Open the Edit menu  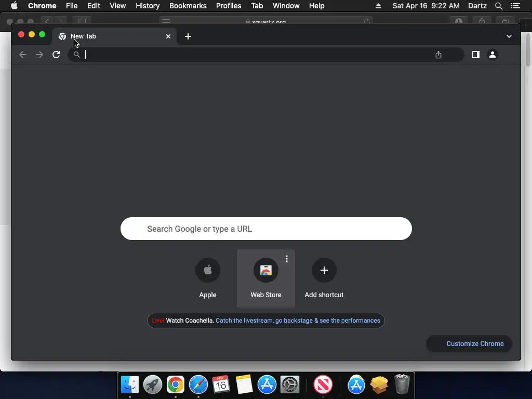coord(94,6)
